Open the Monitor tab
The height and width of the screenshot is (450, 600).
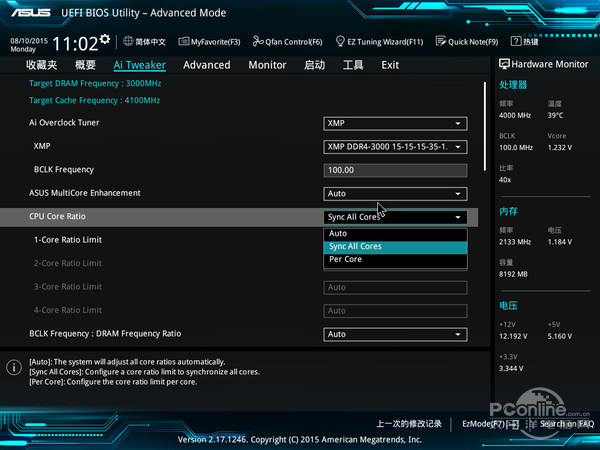click(267, 65)
